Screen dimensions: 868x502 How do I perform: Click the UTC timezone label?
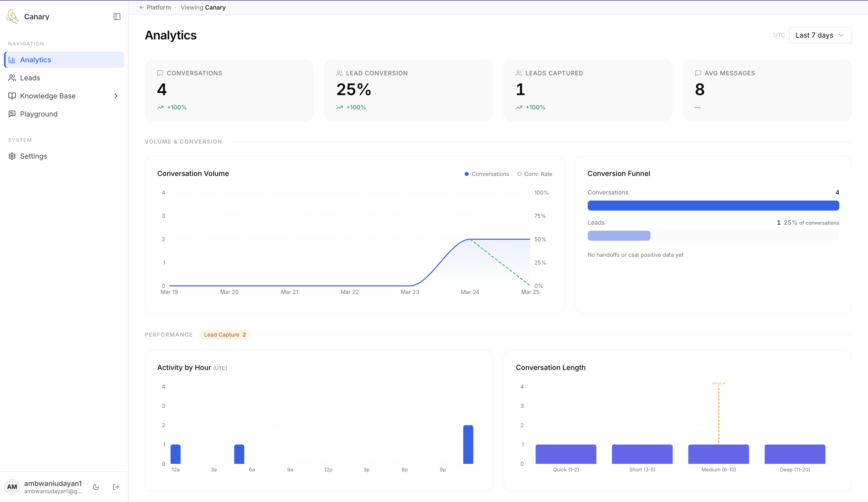(x=779, y=35)
